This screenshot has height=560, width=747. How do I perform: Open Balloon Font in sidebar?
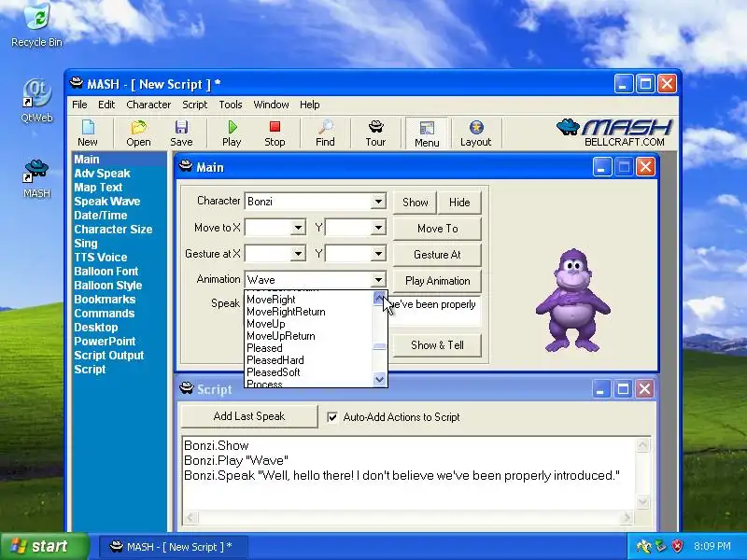pyautogui.click(x=106, y=272)
